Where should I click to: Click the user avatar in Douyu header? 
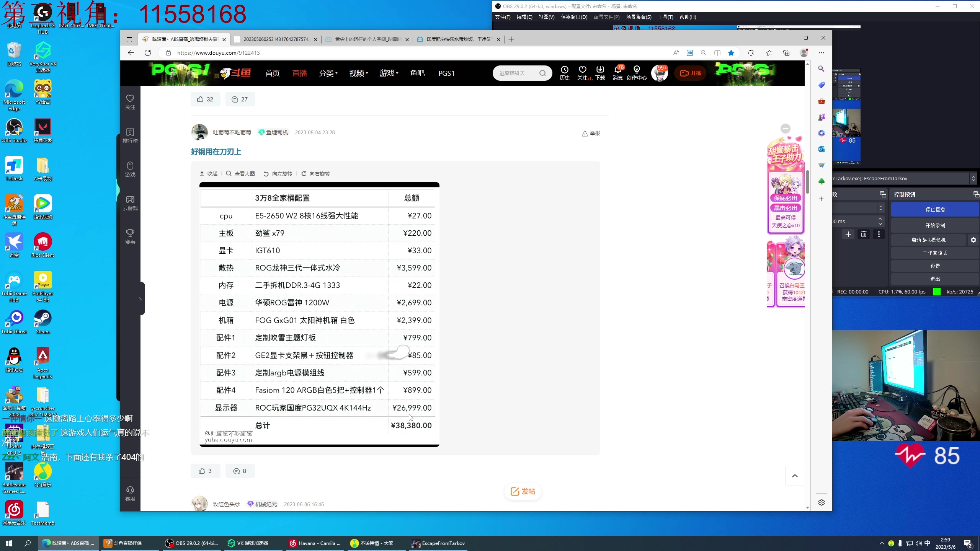pos(659,73)
